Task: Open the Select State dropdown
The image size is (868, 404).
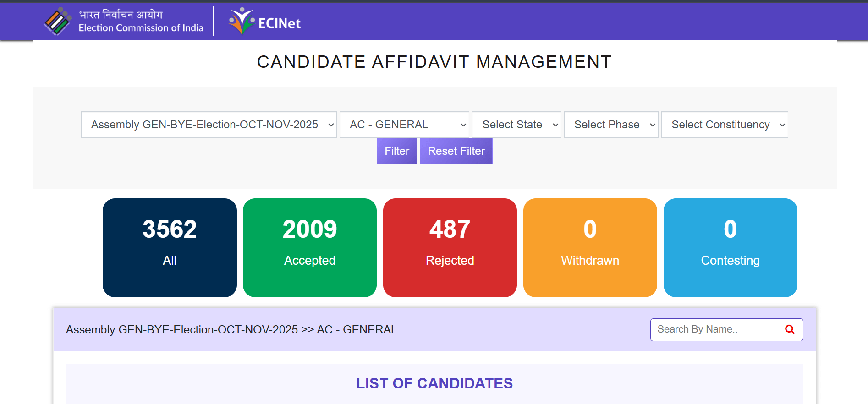Action: click(x=516, y=125)
